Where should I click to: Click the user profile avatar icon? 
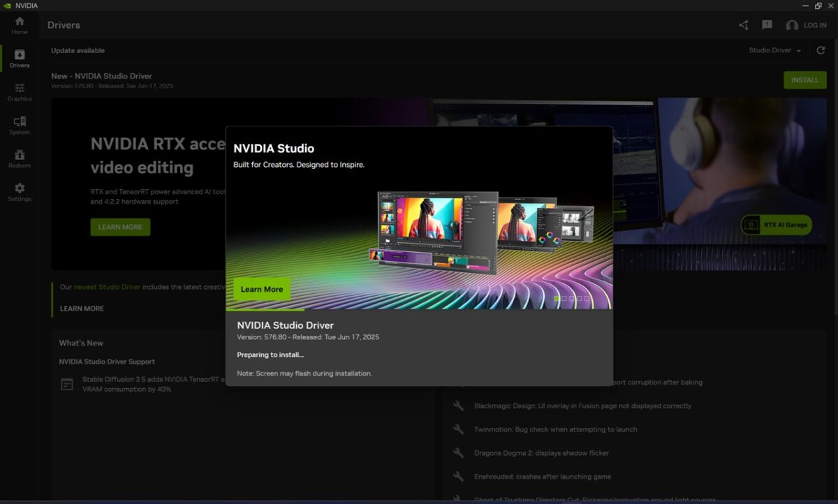(x=792, y=25)
